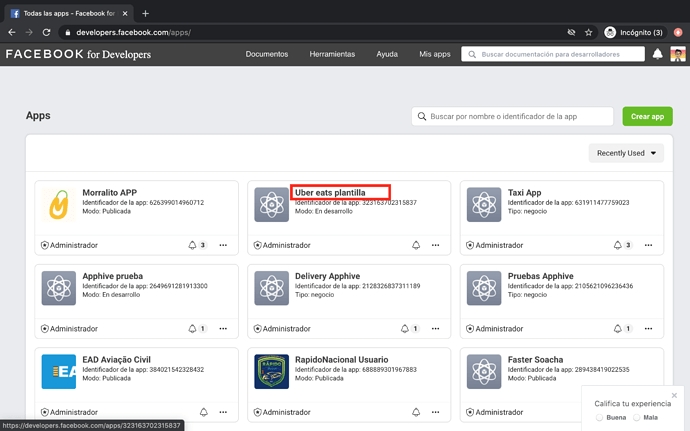This screenshot has height=431, width=690.
Task: Open the Recently Used sort dropdown
Action: [626, 153]
